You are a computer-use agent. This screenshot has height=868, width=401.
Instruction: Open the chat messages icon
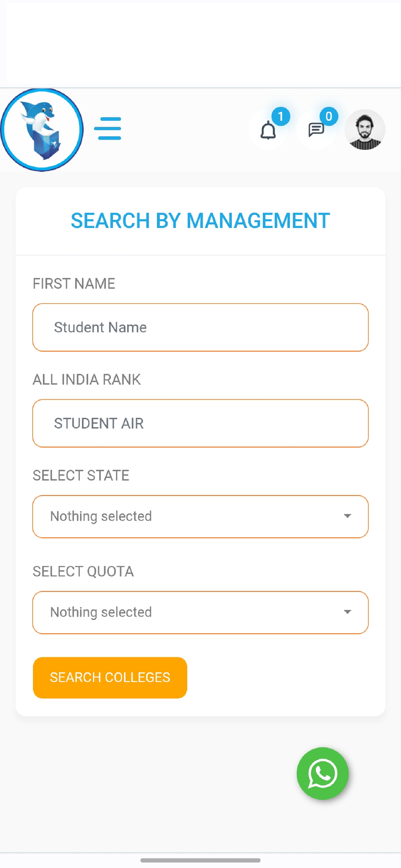pyautogui.click(x=316, y=130)
